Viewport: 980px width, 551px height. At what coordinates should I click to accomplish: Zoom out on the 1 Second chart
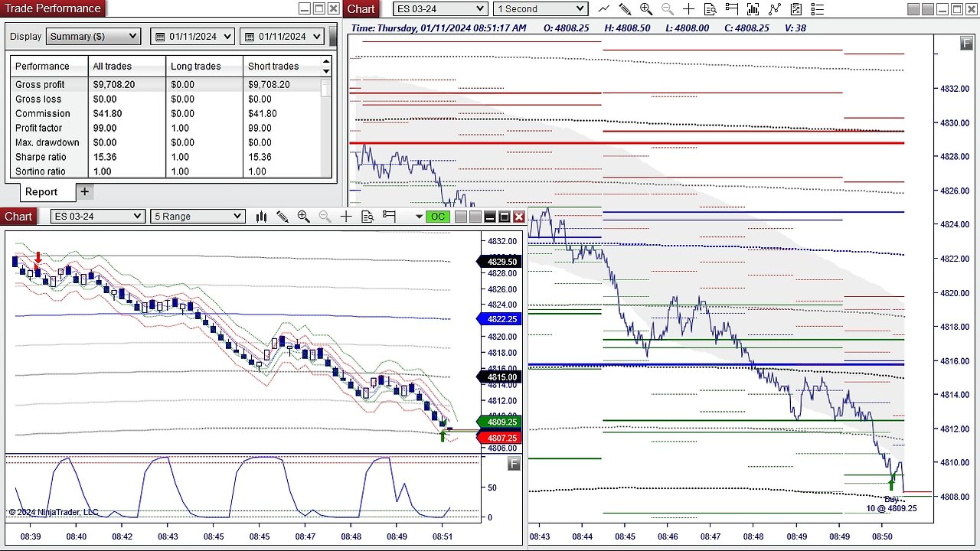point(668,9)
